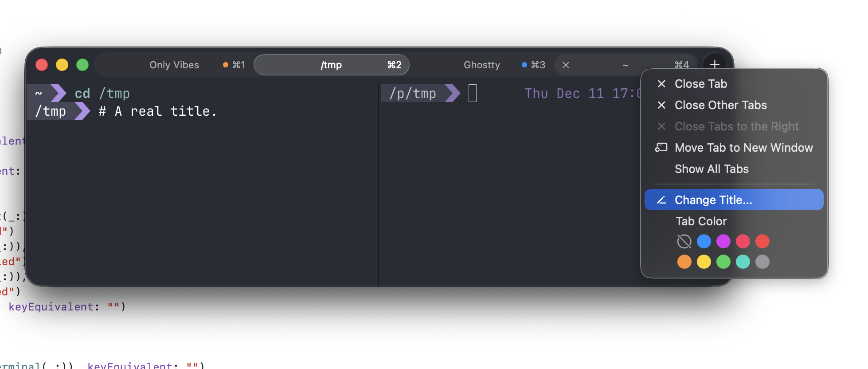Image resolution: width=868 pixels, height=369 pixels.
Task: Apply the teal tab color swatch
Action: (x=743, y=262)
